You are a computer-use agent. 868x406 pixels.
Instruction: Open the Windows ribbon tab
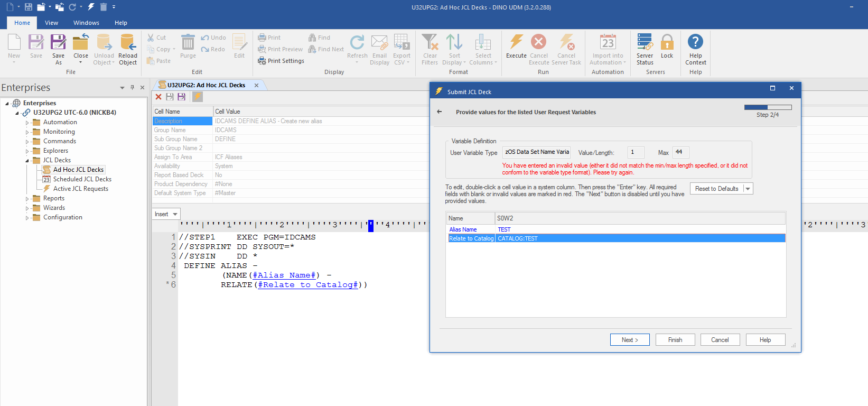point(86,23)
